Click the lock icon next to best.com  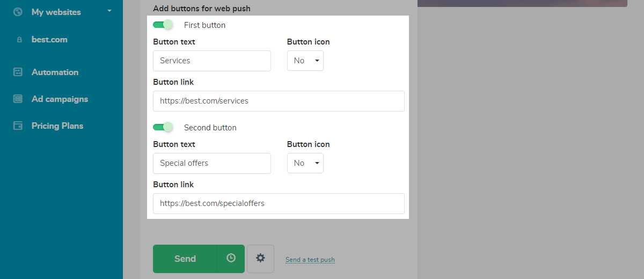pos(19,40)
